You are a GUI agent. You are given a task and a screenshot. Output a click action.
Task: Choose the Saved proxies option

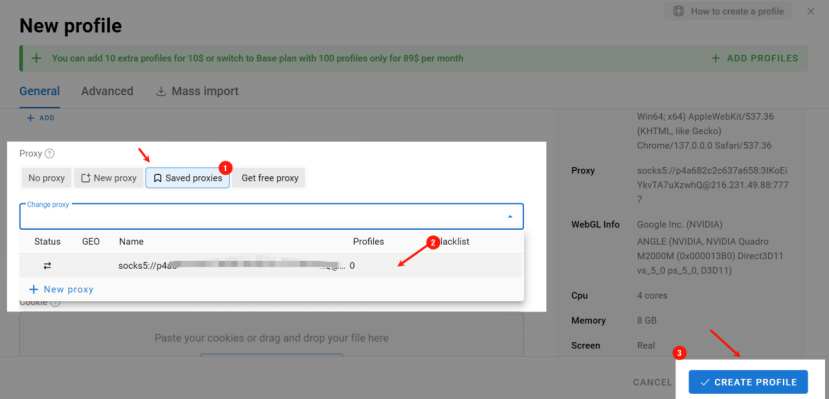(188, 178)
